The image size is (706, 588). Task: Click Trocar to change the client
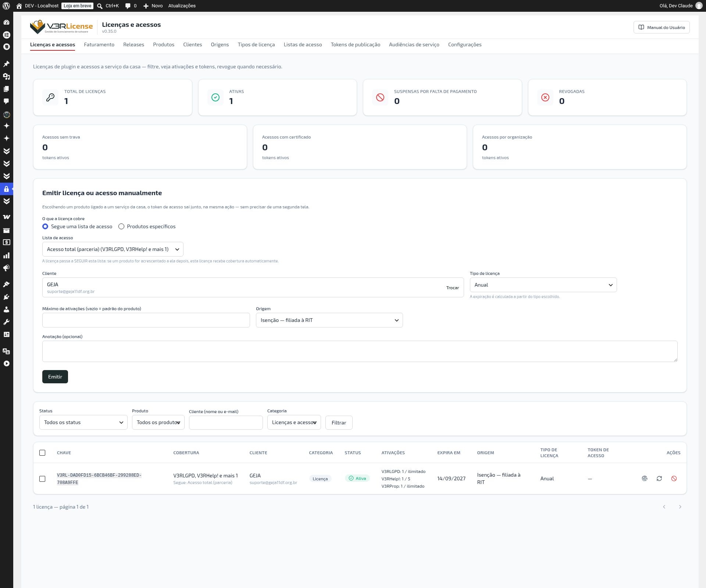(x=452, y=288)
